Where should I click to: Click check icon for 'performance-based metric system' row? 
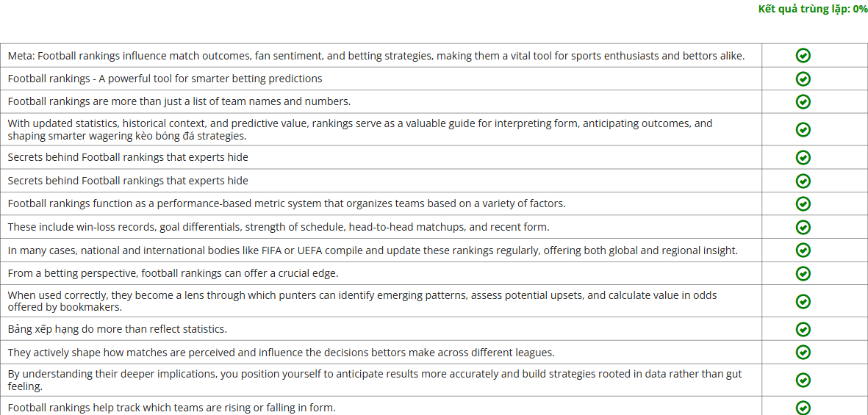pos(803,203)
